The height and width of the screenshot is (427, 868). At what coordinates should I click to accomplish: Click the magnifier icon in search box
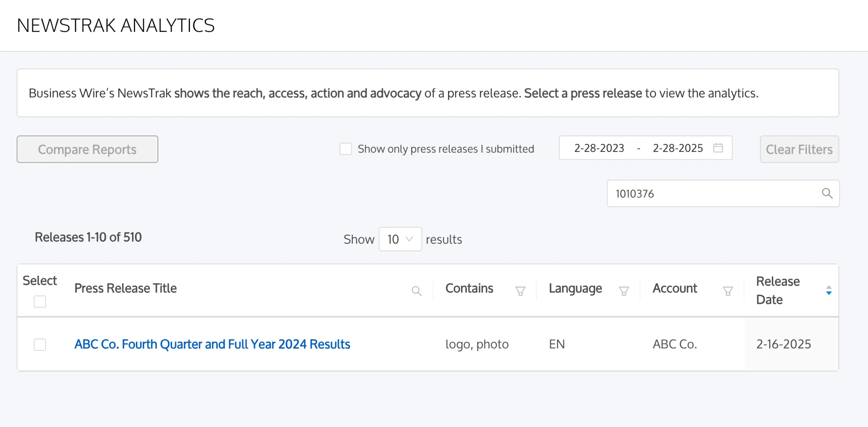pyautogui.click(x=827, y=194)
